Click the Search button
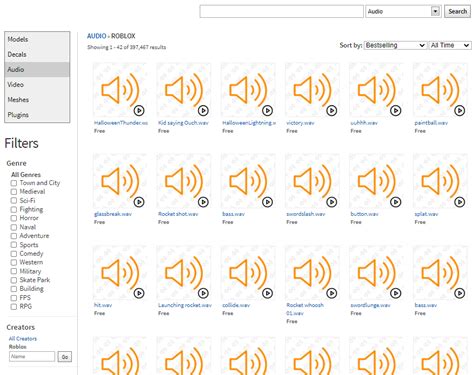The height and width of the screenshot is (375, 474). [457, 11]
